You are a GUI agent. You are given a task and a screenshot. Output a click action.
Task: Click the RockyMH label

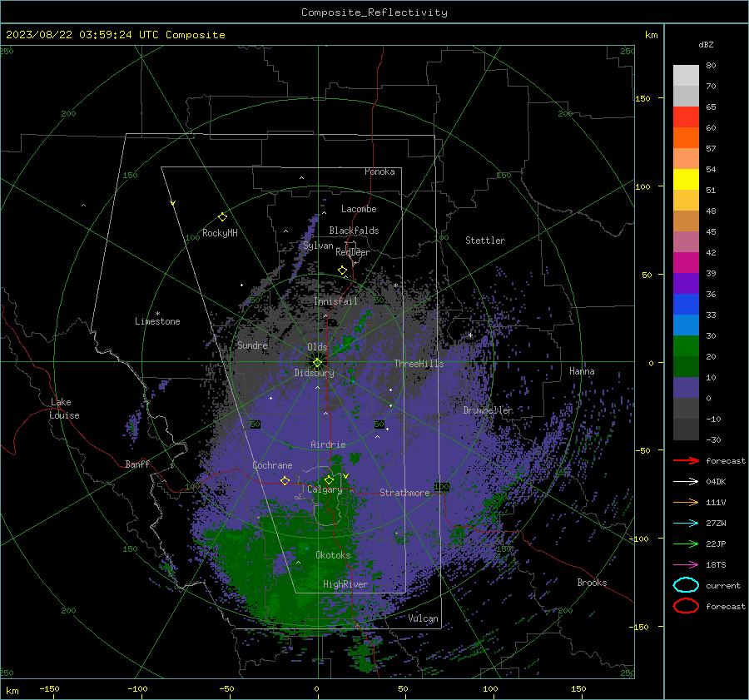tap(220, 233)
